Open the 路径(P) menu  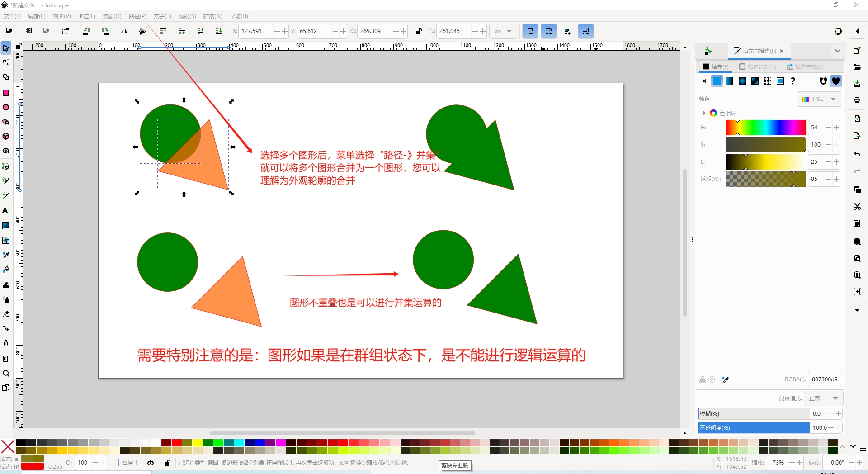[137, 16]
